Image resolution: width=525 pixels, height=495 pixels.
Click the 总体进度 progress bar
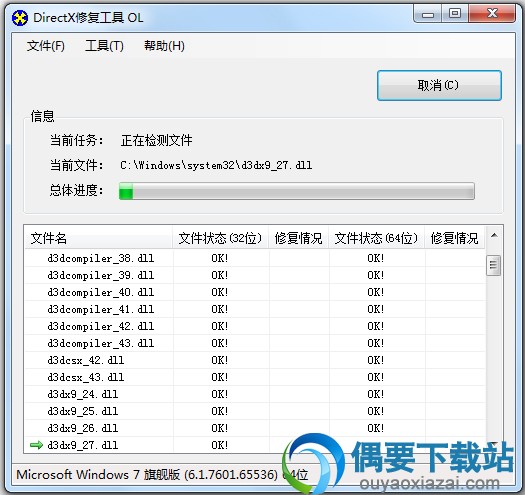(x=297, y=191)
